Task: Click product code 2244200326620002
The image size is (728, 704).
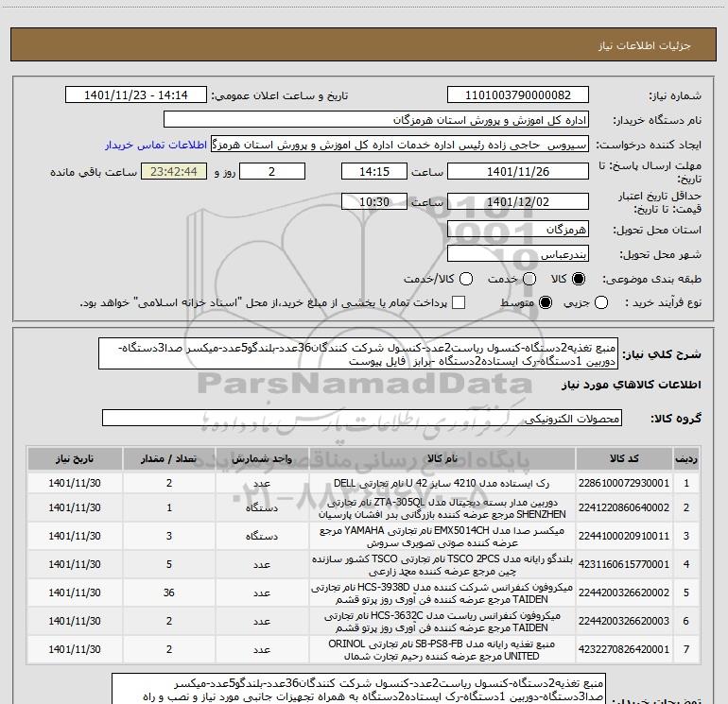Action: coord(624,592)
